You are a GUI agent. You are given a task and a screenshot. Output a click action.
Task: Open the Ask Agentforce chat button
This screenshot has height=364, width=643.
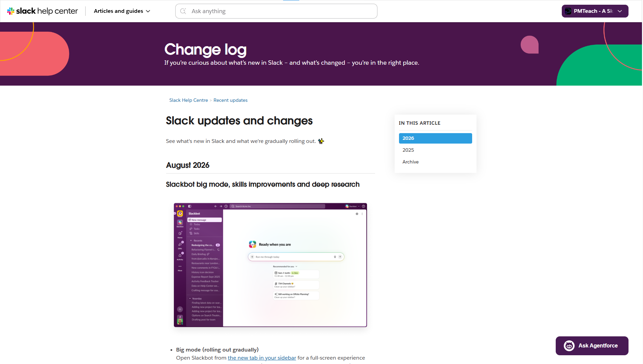[x=592, y=345]
